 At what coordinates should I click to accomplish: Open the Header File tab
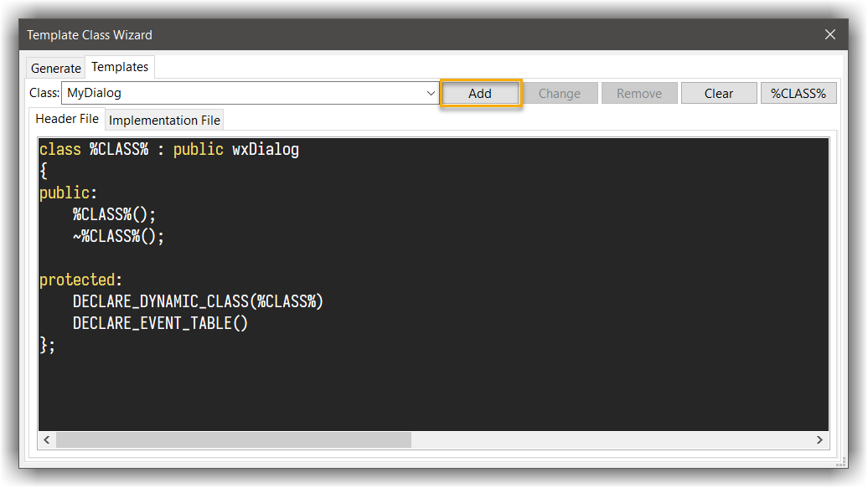(67, 119)
